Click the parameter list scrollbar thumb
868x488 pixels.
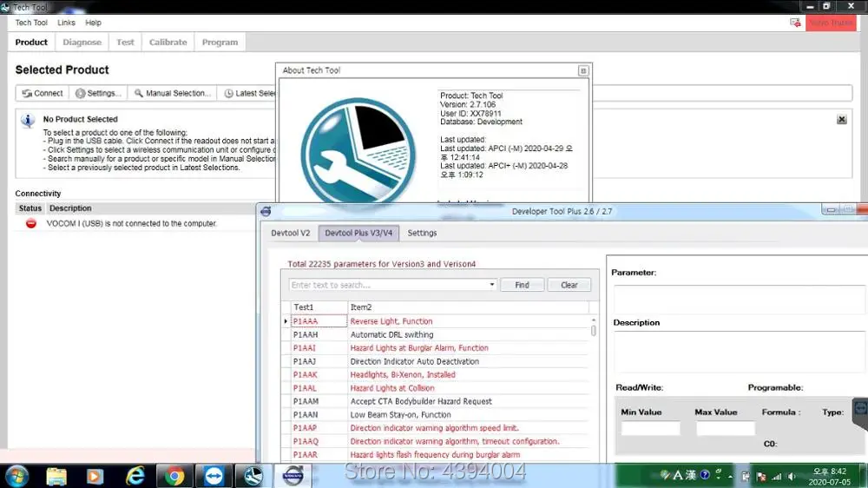594,331
